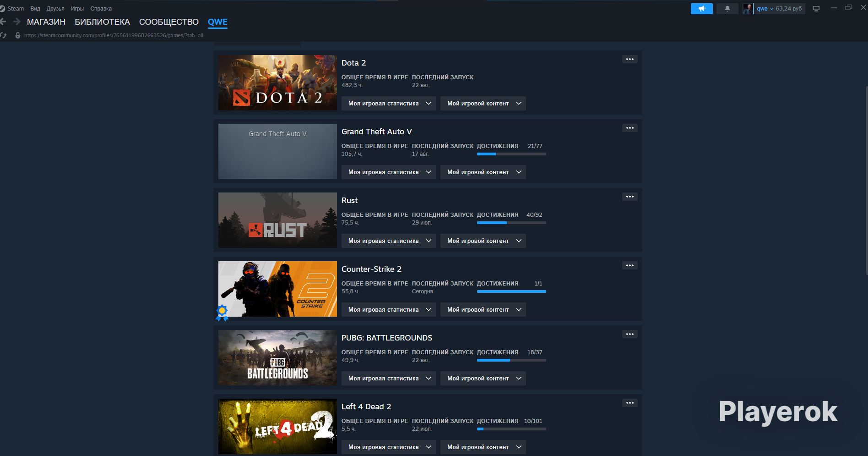Expand 'Моя игровая статистика' for Counter-Strike 2
868x456 pixels.
coord(389,310)
